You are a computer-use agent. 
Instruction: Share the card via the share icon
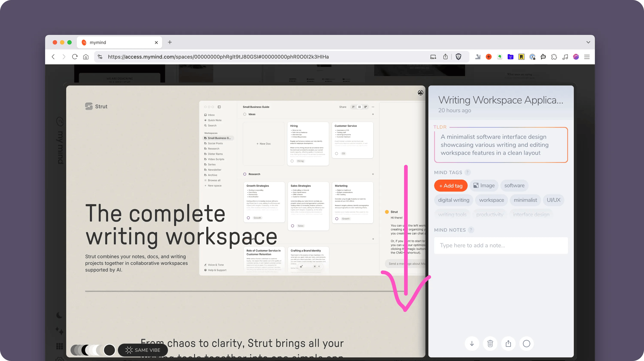click(508, 344)
